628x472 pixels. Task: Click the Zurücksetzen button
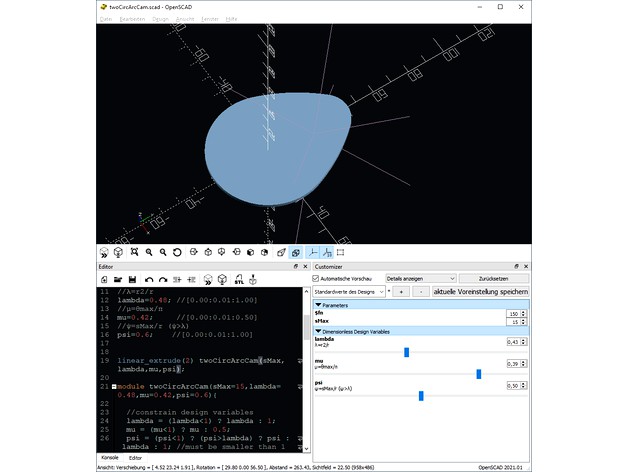(493, 278)
